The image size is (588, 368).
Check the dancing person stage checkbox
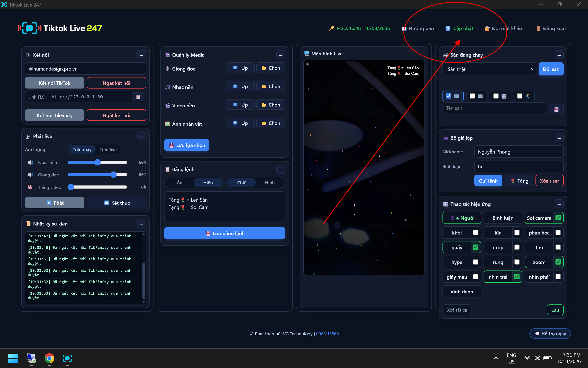pyautogui.click(x=520, y=96)
